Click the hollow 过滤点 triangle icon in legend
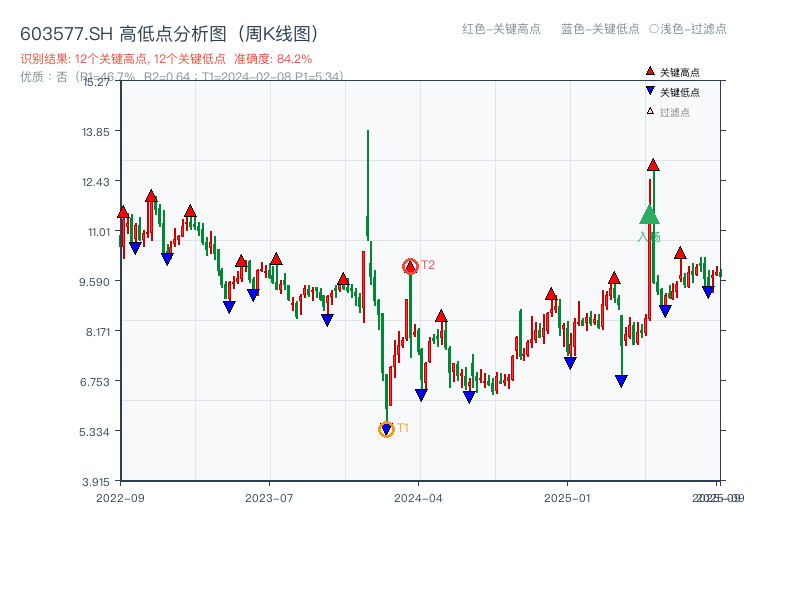 (649, 111)
